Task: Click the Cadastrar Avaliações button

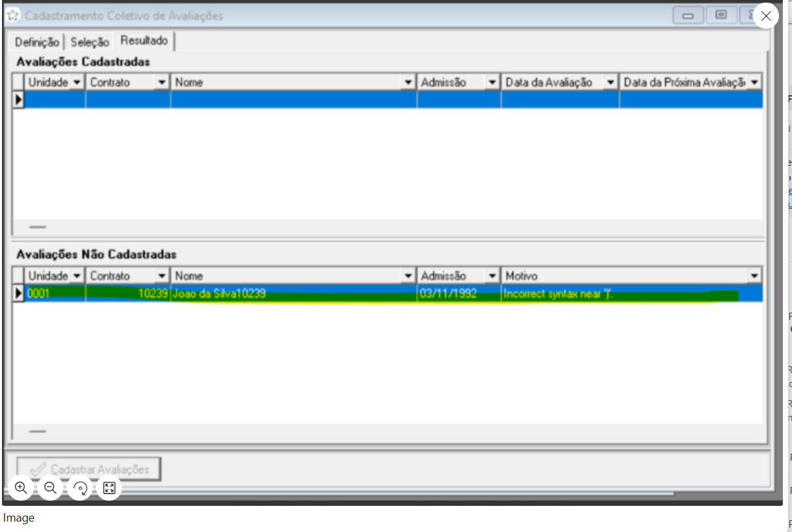Action: [89, 469]
